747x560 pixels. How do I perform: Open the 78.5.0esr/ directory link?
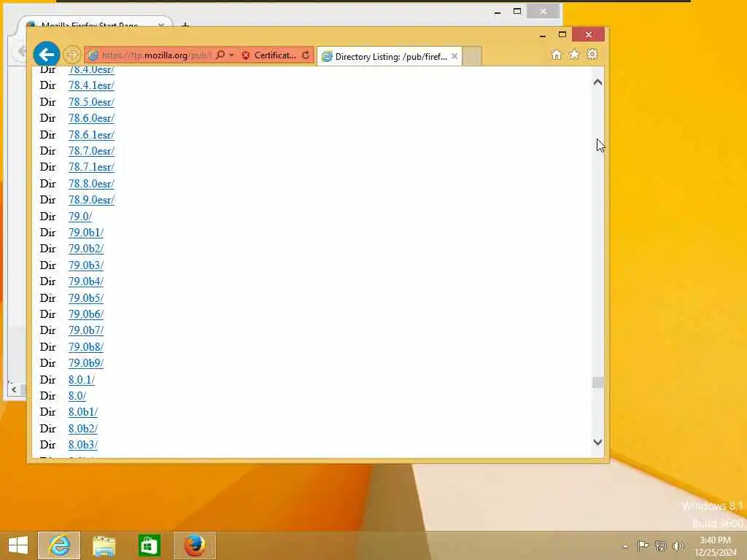tap(91, 102)
